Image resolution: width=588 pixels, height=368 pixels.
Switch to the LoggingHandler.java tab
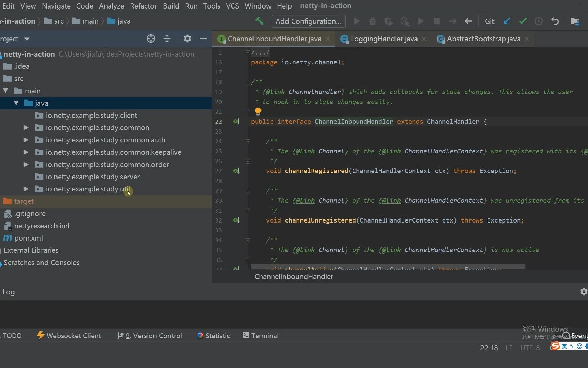coord(384,39)
